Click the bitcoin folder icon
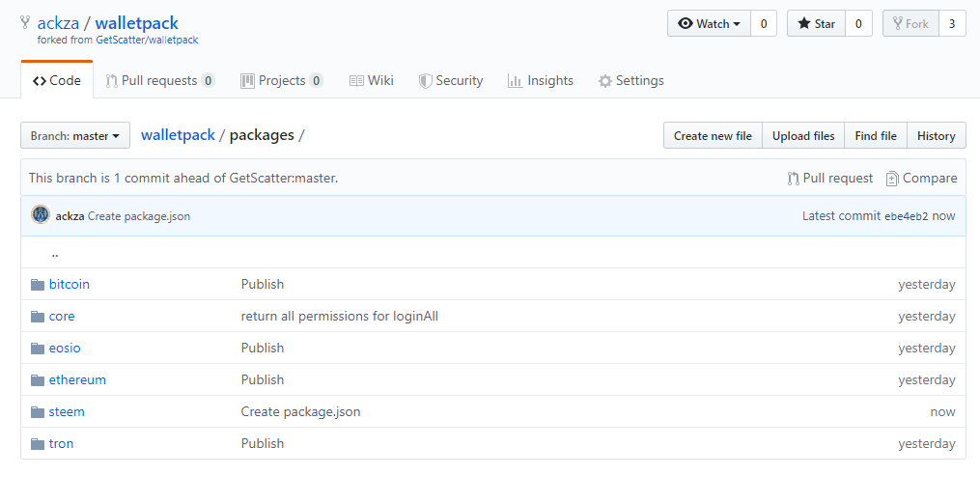This screenshot has height=503, width=980. (38, 285)
